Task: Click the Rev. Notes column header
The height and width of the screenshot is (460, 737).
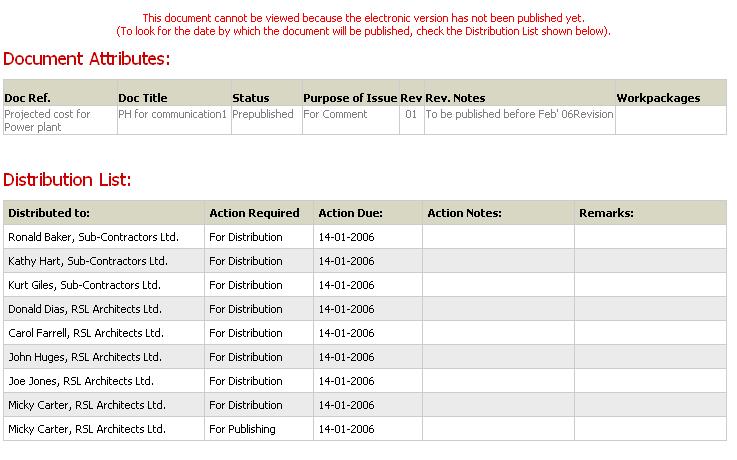Action: (455, 98)
